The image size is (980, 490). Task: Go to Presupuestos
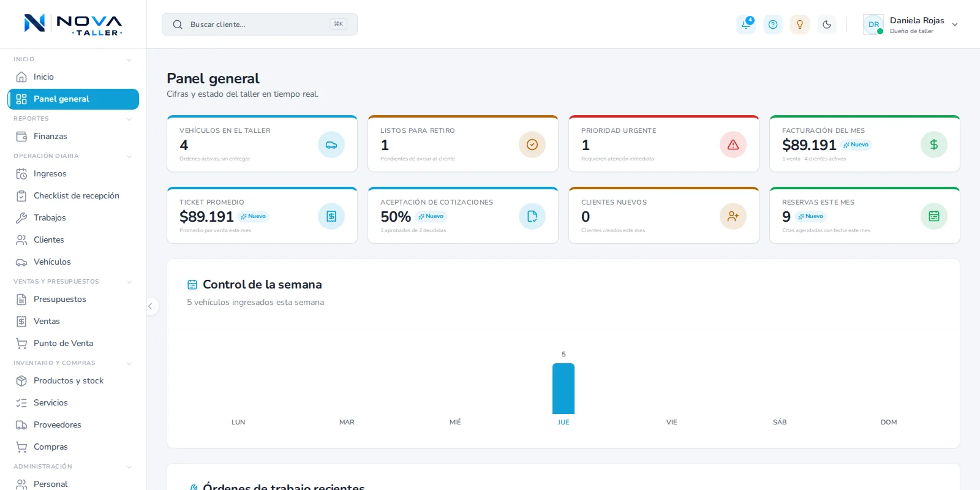tap(73, 300)
